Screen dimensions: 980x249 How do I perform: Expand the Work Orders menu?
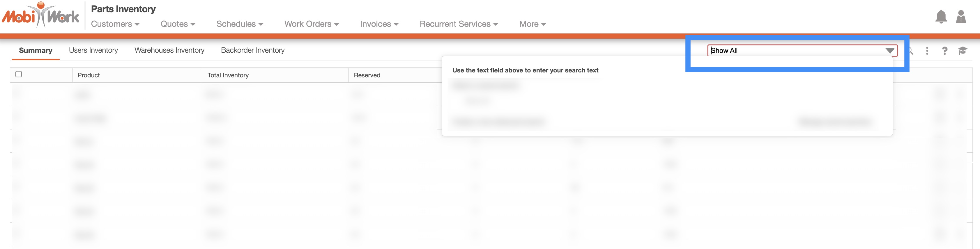click(x=311, y=24)
